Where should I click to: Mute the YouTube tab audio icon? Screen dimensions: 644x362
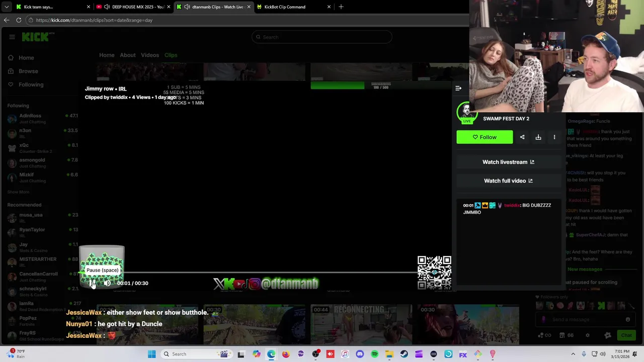[107, 7]
